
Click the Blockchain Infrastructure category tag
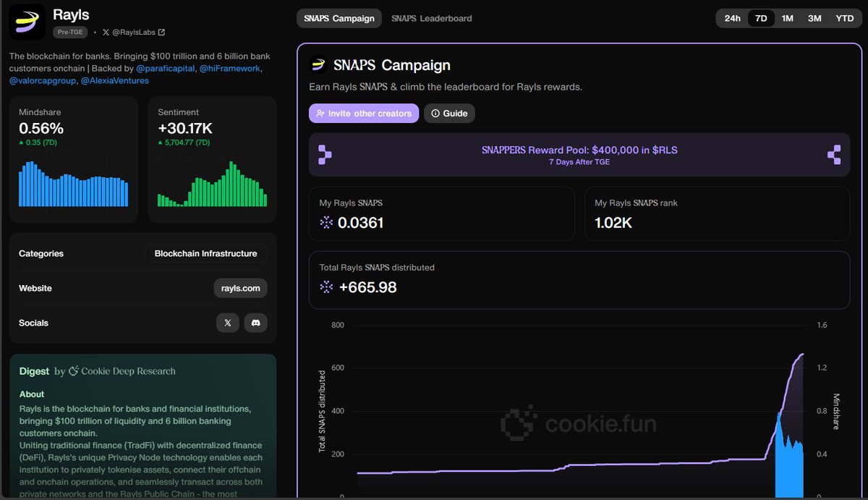[205, 254]
